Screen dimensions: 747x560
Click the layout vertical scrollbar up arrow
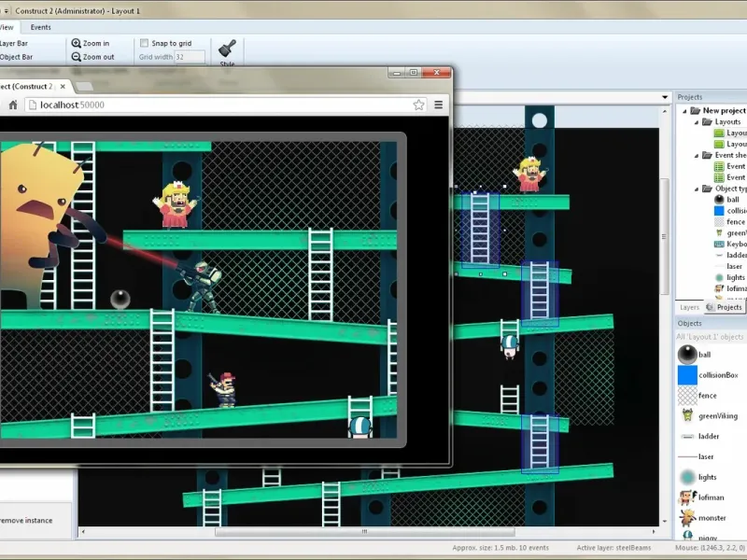(x=665, y=111)
